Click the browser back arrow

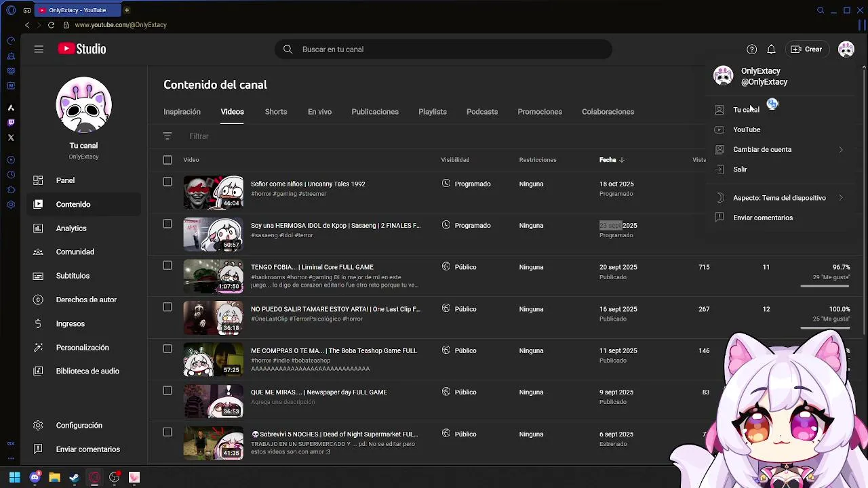point(27,25)
